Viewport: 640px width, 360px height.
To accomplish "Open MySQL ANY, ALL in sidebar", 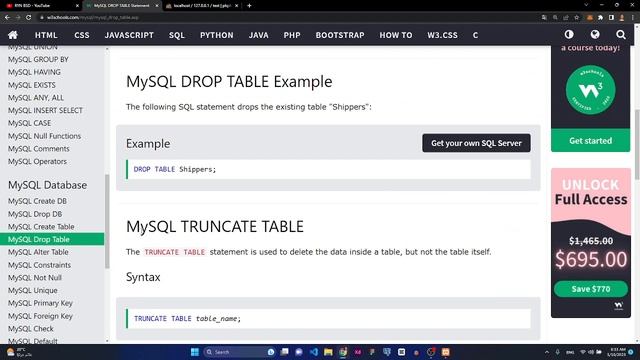I will 36,98.
